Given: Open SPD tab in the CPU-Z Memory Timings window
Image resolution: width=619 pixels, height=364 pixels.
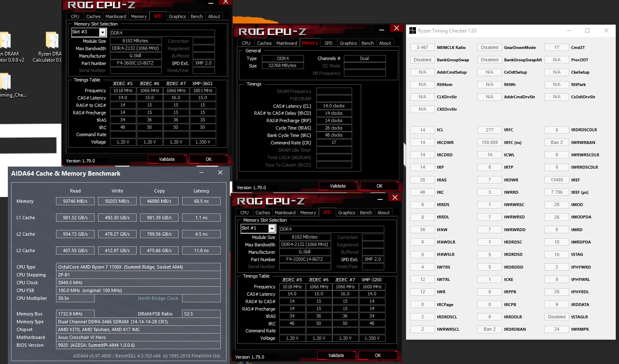Looking at the screenshot, I should [329, 43].
